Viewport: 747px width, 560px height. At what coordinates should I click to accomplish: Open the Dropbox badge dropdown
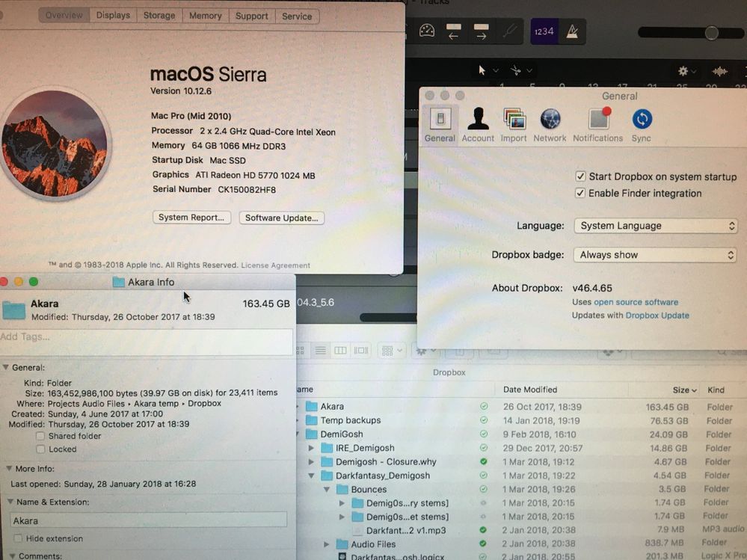[655, 255]
